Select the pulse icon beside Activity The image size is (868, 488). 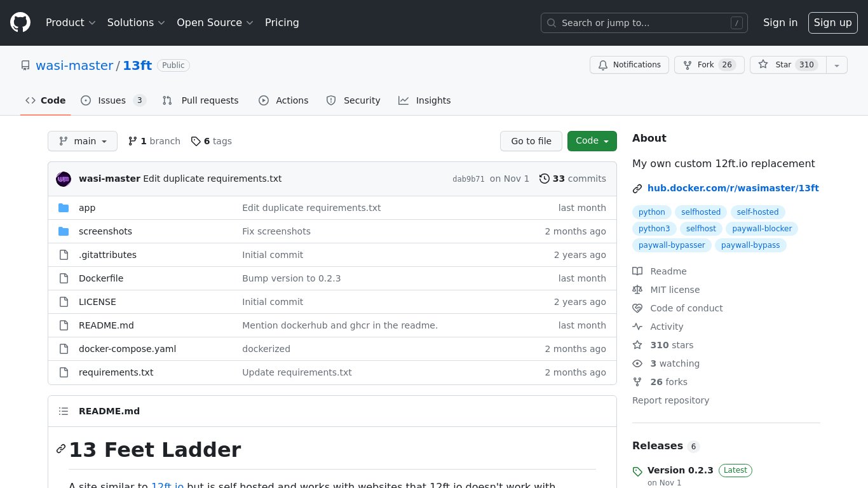tap(637, 327)
